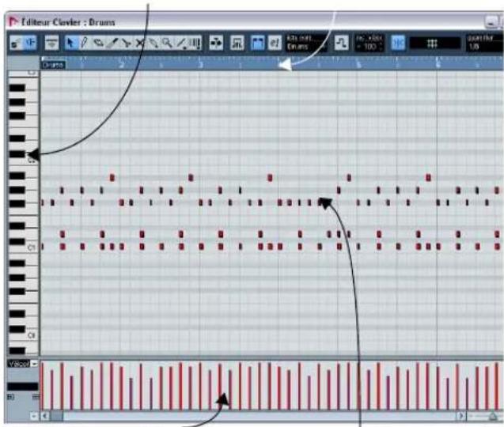Click the first velocity bar in controller lane
Viewport: 504px width, 427px height.
(x=43, y=385)
